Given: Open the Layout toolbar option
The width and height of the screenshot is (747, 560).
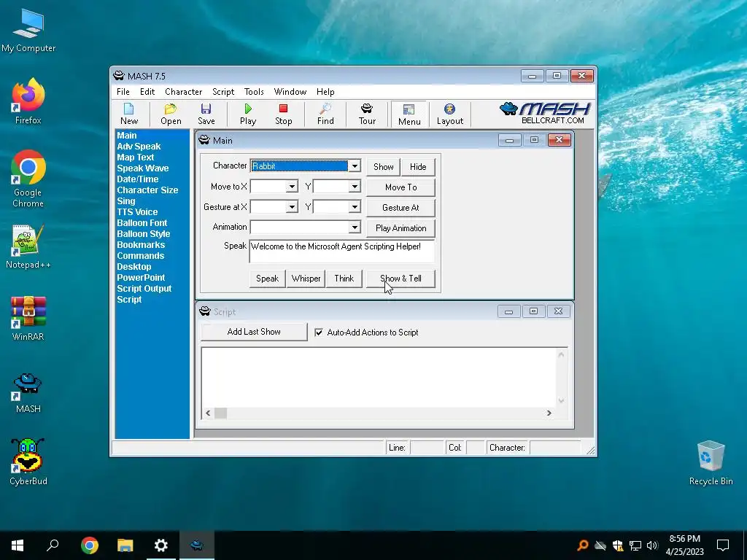Looking at the screenshot, I should 449,114.
